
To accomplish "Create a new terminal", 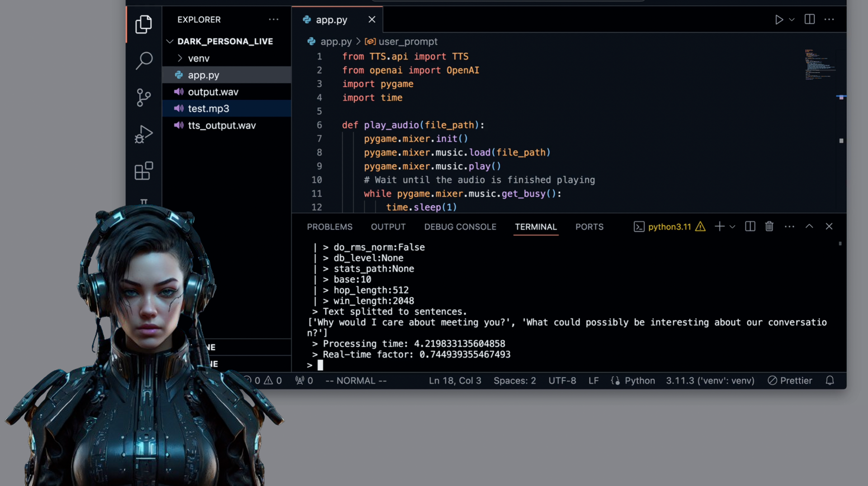I will pos(720,226).
